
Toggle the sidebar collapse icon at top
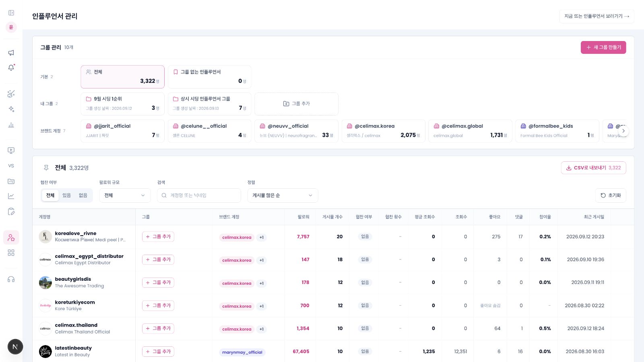tap(11, 13)
